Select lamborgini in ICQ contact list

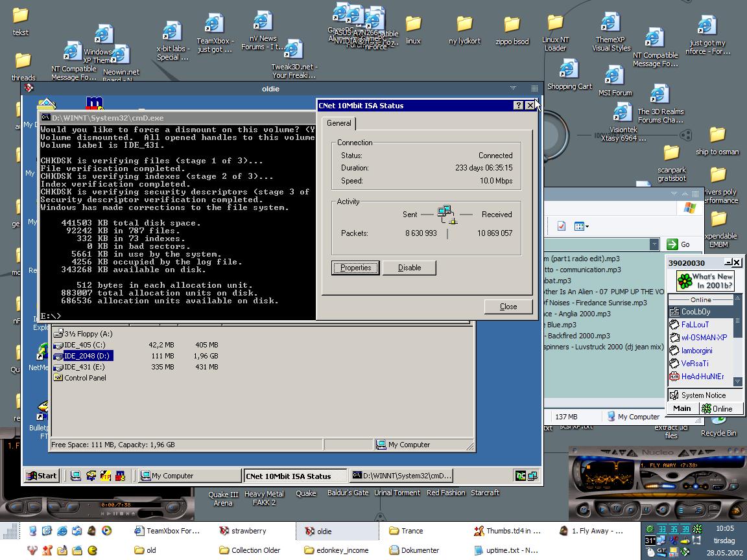pos(696,351)
